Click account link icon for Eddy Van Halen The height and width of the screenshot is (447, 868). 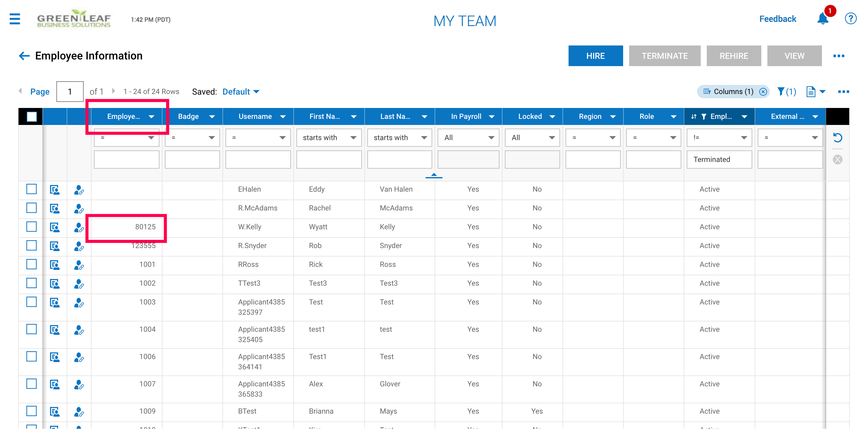78,190
